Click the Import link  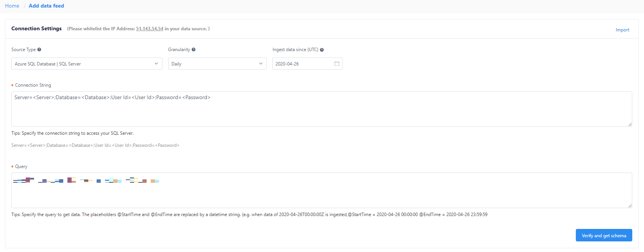[622, 30]
